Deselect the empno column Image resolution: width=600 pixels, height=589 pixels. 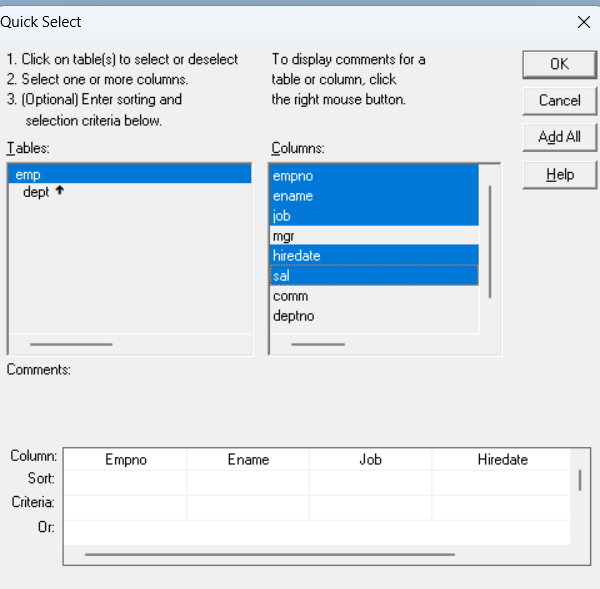pyautogui.click(x=374, y=176)
